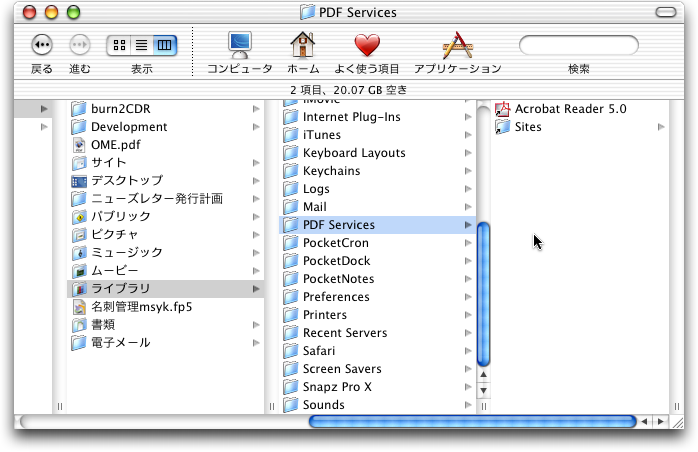Select the Screen Savers folder

tap(341, 369)
